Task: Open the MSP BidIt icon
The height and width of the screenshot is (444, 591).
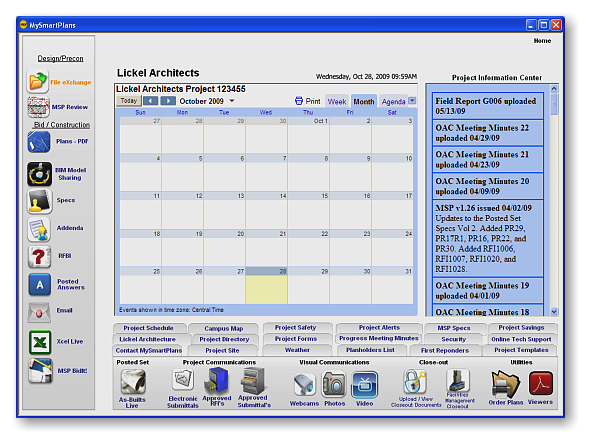Action: click(x=40, y=371)
